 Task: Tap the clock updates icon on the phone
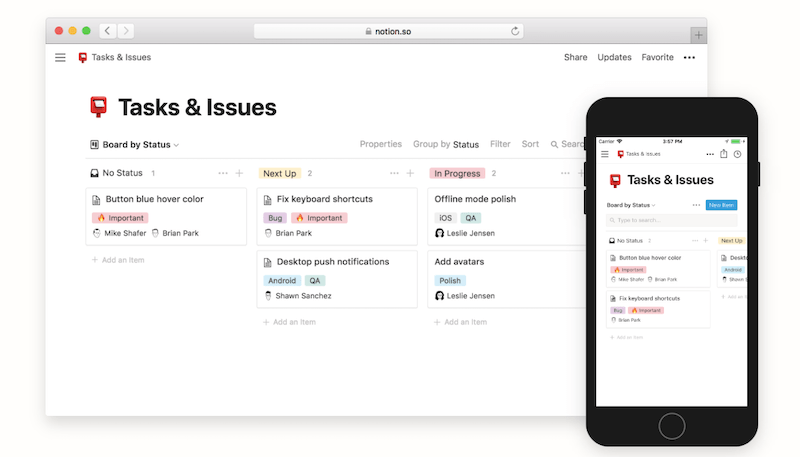point(737,154)
